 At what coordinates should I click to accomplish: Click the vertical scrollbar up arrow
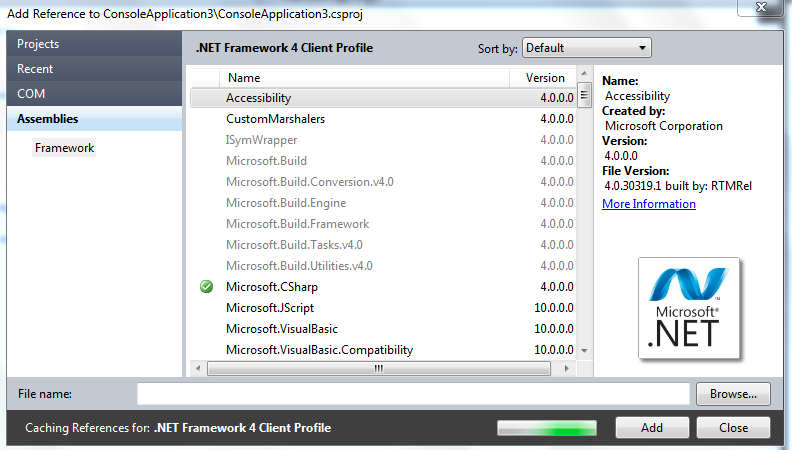click(x=584, y=74)
